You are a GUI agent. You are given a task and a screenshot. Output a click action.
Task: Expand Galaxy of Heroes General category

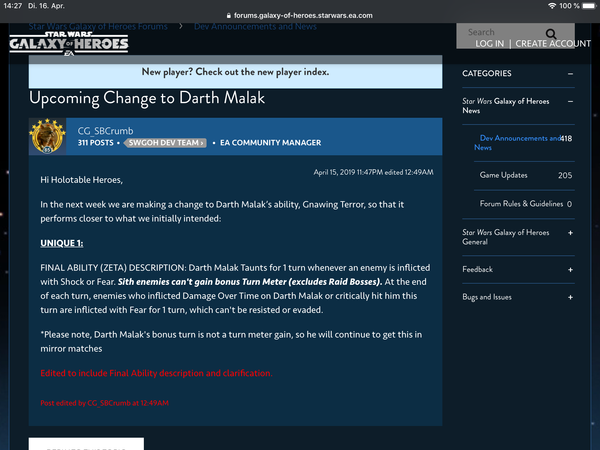[570, 232]
